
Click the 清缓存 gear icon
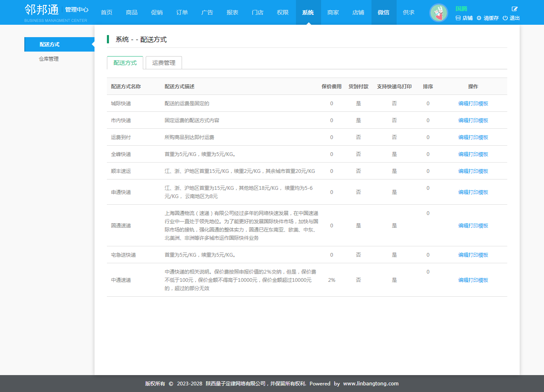point(479,18)
